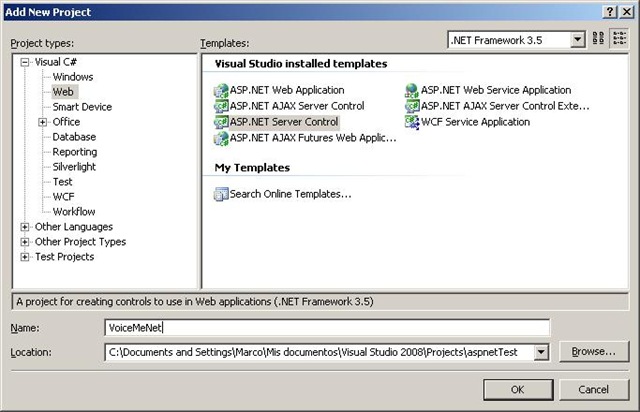The width and height of the screenshot is (640, 412).
Task: Choose the WCF Service Application text
Action: [x=475, y=122]
